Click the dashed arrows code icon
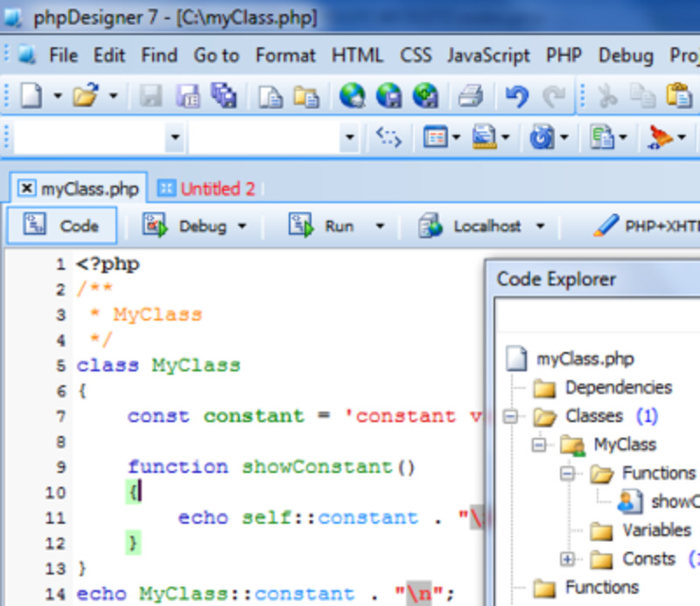 [x=388, y=137]
